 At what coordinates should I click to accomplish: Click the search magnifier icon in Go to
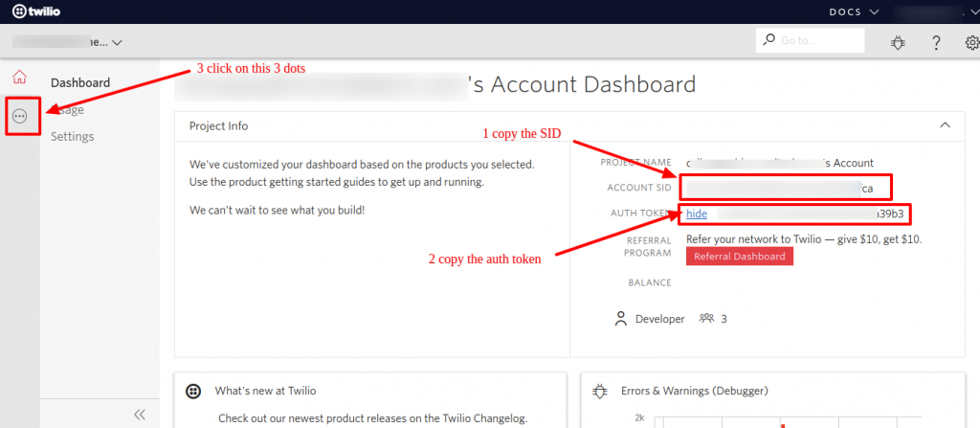[768, 40]
